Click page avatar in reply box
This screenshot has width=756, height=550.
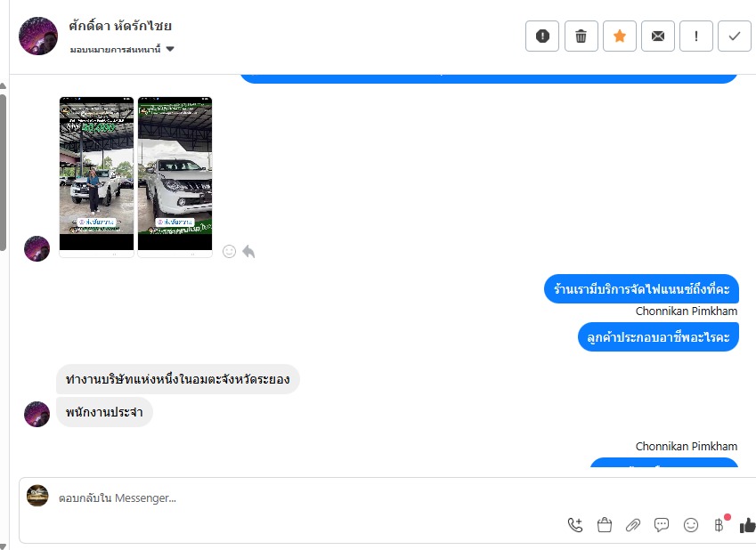pyautogui.click(x=37, y=496)
